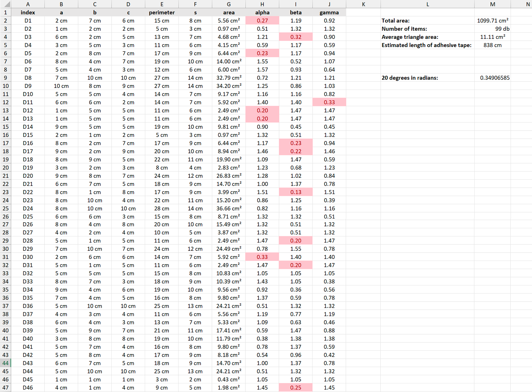Select column L header
This screenshot has height=392, width=532.
[x=427, y=4]
